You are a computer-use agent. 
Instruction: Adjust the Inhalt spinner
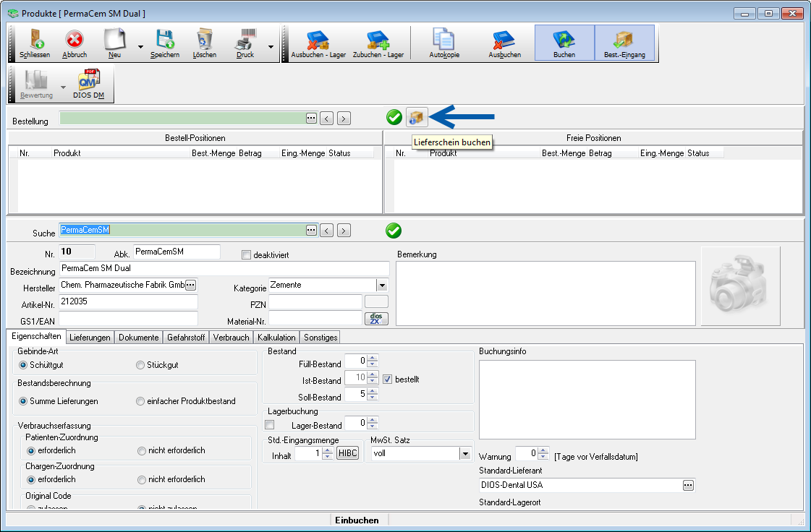(x=328, y=453)
